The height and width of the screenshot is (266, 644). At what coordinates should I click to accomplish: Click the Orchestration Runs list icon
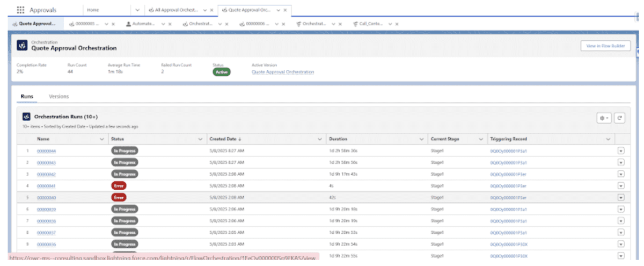pyautogui.click(x=26, y=117)
